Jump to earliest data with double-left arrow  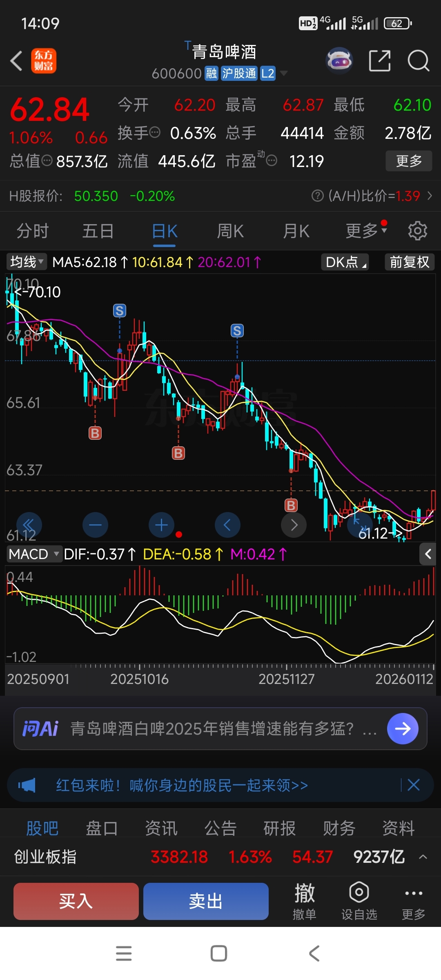(29, 525)
